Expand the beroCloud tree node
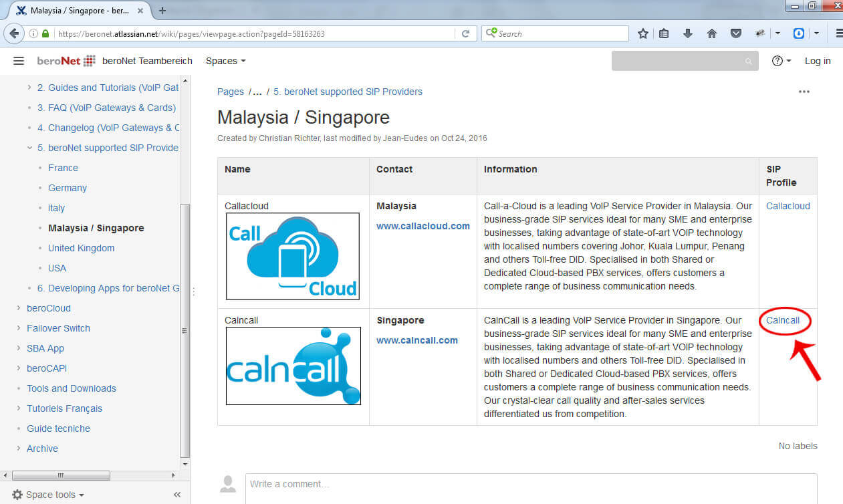Screen dimensions: 843x504 pos(19,308)
